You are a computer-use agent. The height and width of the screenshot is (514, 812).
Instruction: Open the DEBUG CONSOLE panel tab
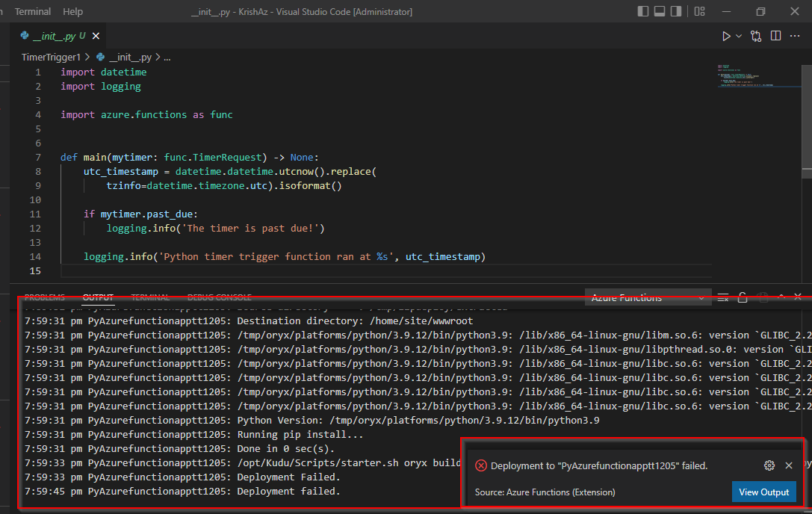coord(219,297)
